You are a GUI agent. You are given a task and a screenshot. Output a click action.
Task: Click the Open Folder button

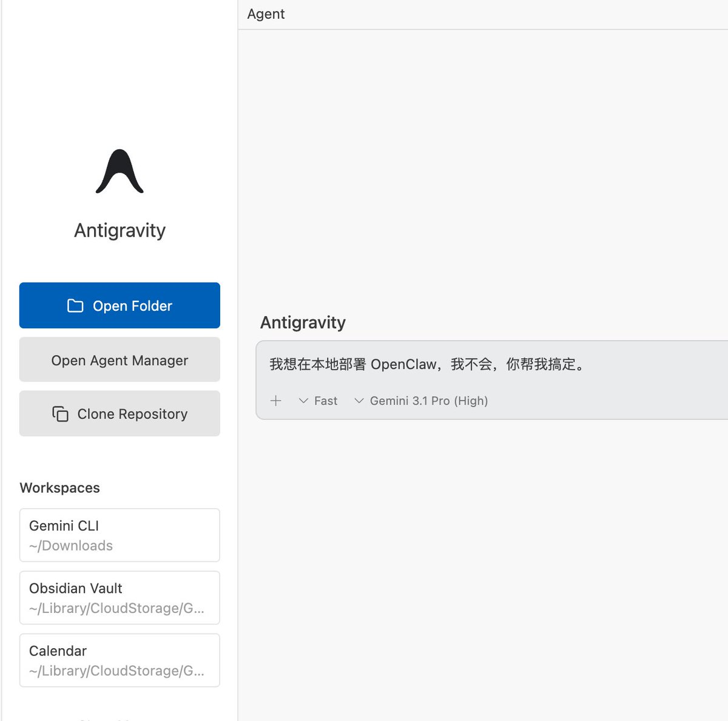pyautogui.click(x=120, y=305)
